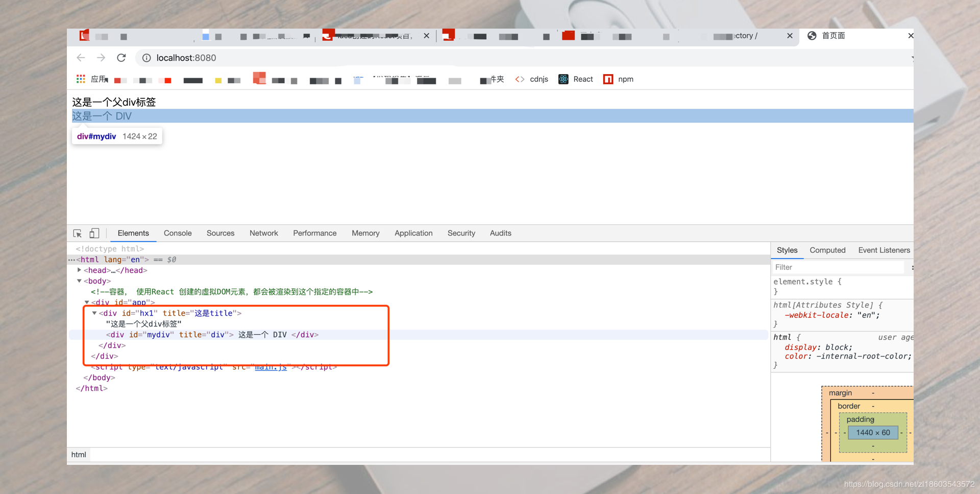The image size is (980, 494).
Task: Select the Styles sidebar tab
Action: (787, 250)
